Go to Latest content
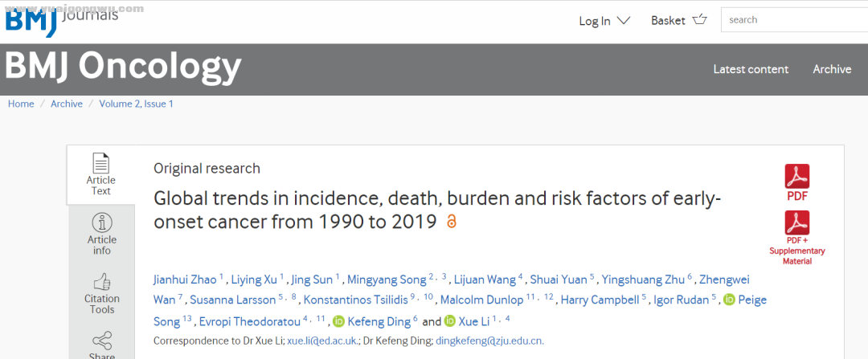Screen dimensions: 868x359 [751, 69]
